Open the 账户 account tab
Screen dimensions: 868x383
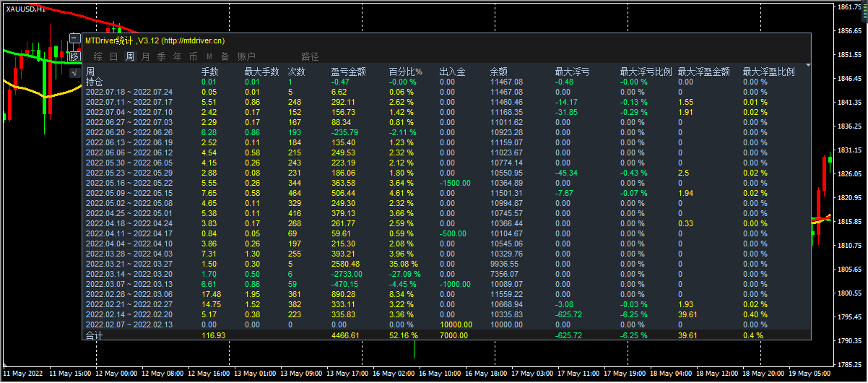246,56
